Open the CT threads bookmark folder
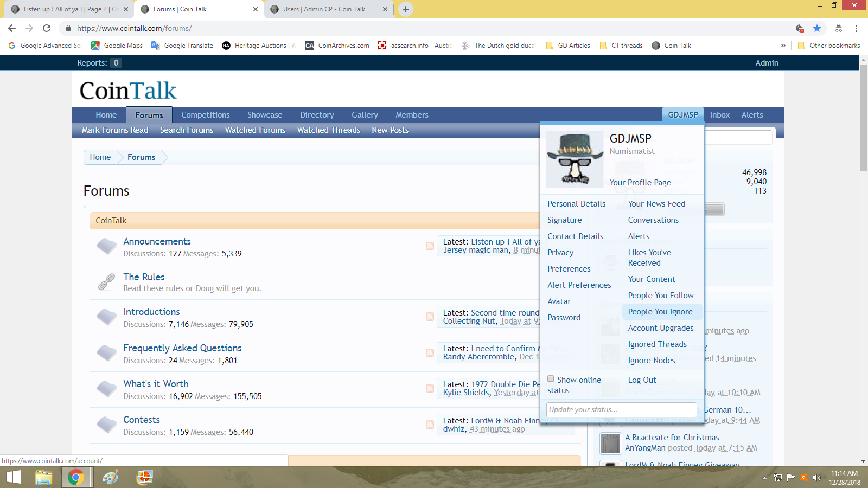The image size is (868, 488). pos(621,46)
